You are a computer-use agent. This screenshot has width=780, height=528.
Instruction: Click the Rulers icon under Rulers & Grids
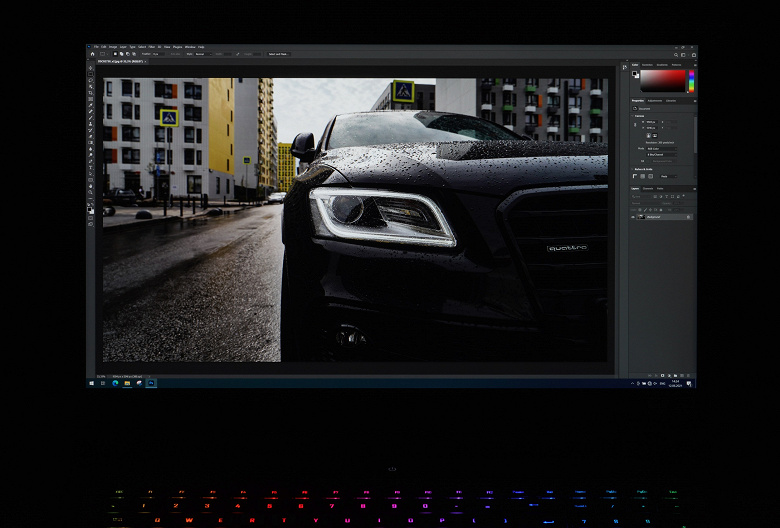[x=635, y=176]
